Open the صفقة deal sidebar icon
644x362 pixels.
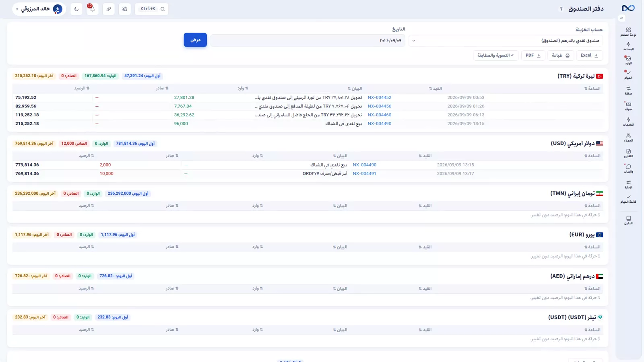point(628,90)
